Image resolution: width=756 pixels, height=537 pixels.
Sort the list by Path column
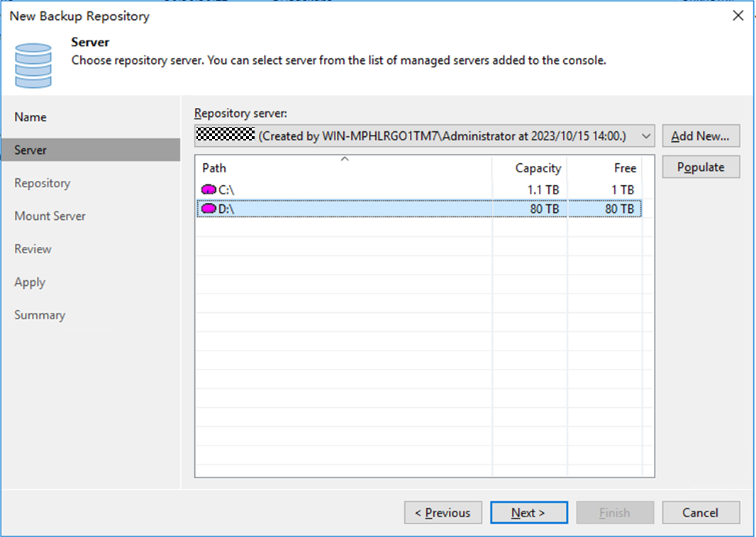click(214, 168)
